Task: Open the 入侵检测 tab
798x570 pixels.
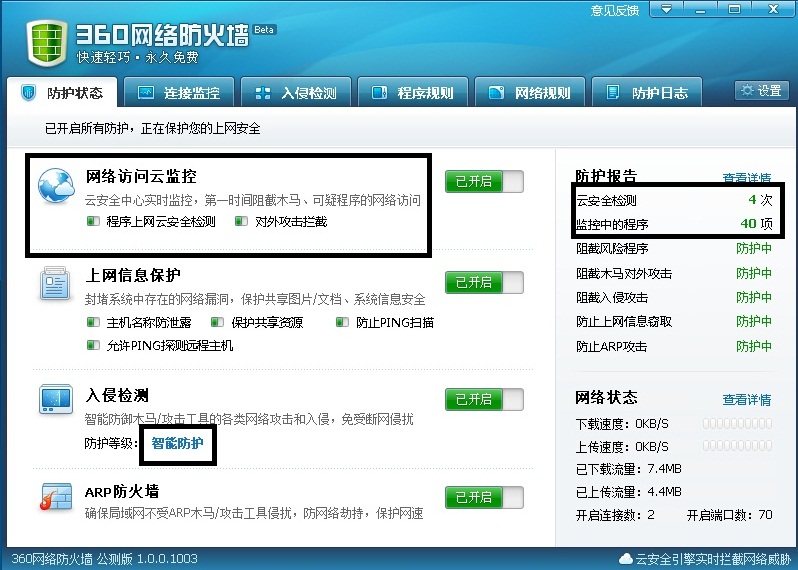Action: pyautogui.click(x=296, y=92)
